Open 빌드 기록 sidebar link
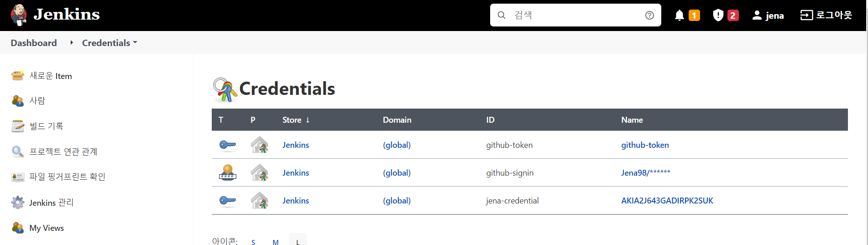Image resolution: width=868 pixels, height=245 pixels. (x=47, y=126)
